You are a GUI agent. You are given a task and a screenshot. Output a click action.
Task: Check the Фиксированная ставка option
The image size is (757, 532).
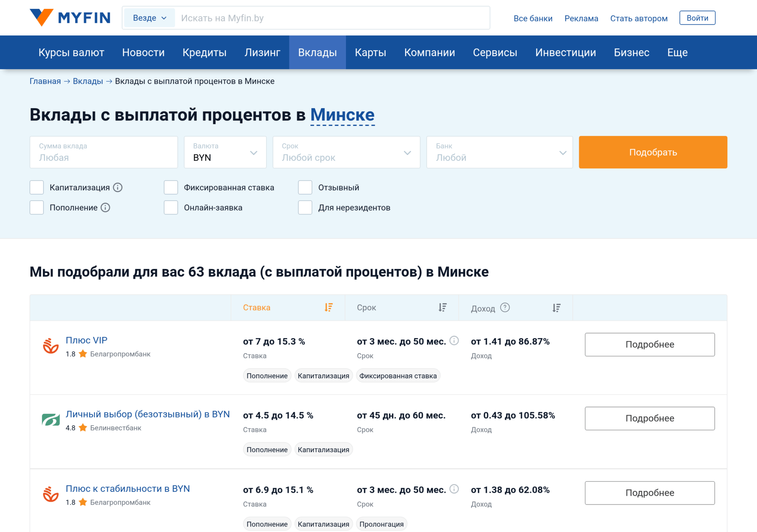point(171,188)
